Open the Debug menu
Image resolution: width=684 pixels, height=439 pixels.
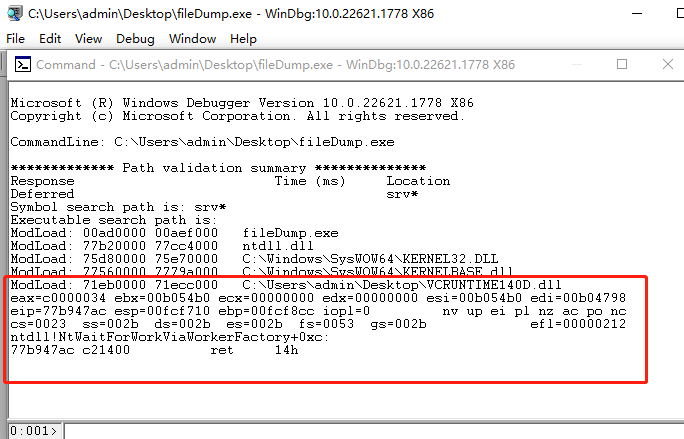[x=135, y=39]
